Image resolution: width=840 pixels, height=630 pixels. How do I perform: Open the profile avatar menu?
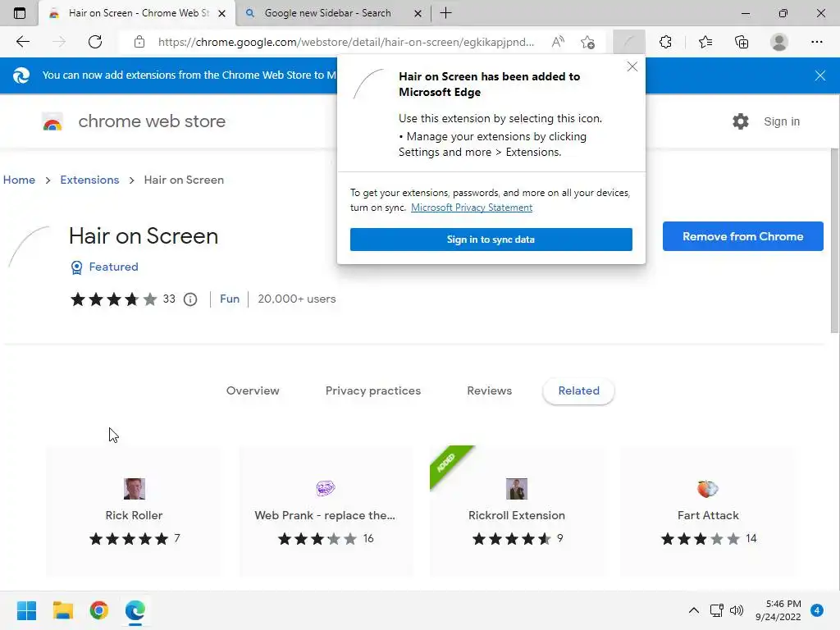tap(778, 42)
